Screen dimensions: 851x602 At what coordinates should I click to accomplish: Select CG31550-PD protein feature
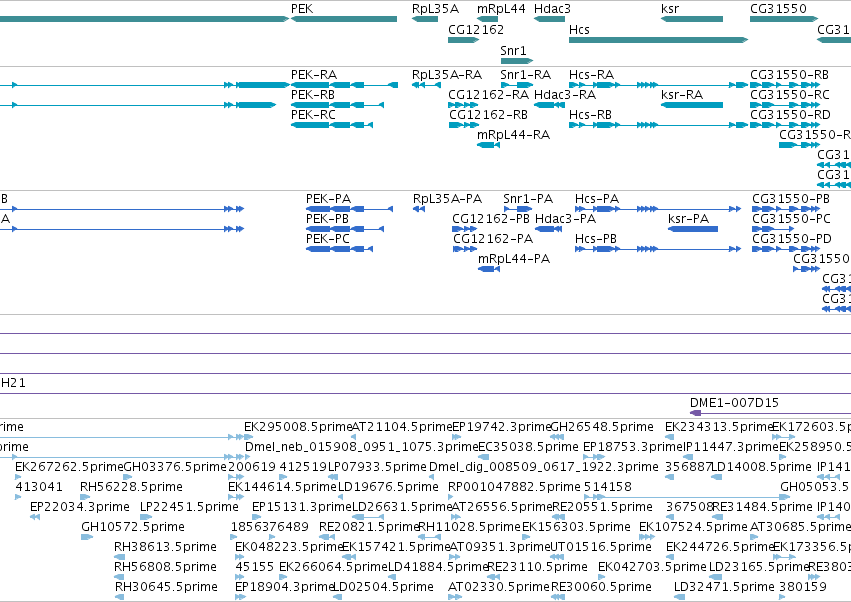[x=786, y=249]
